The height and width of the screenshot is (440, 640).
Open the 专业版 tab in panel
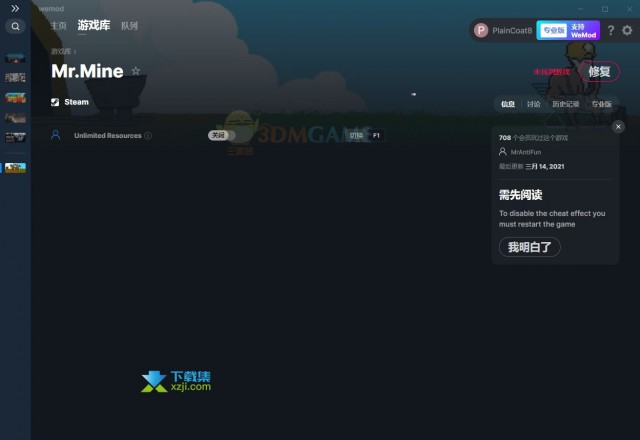click(602, 104)
